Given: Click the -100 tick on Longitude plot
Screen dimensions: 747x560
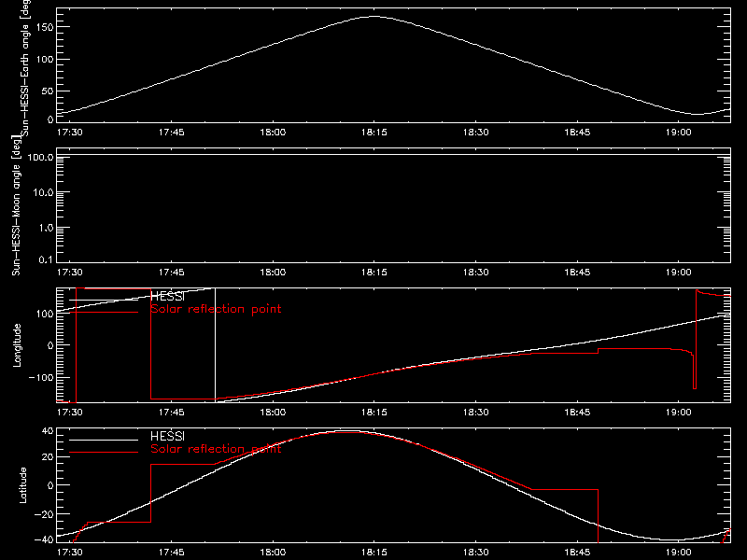Looking at the screenshot, I should click(x=41, y=377).
